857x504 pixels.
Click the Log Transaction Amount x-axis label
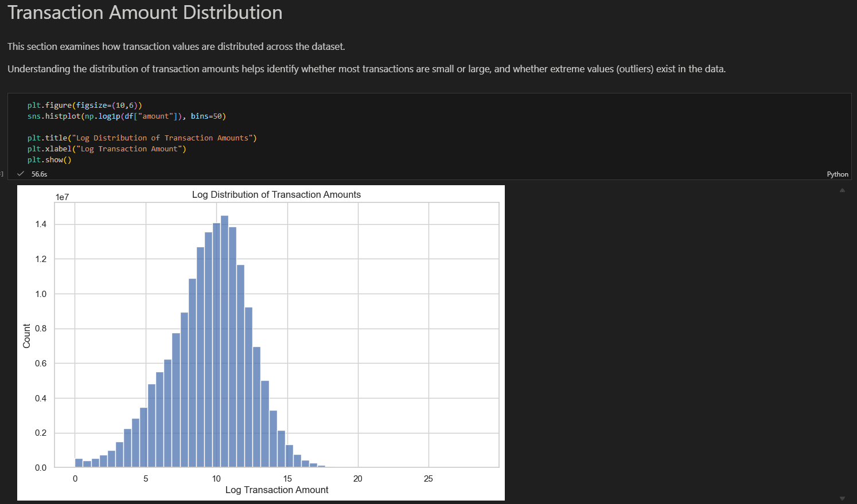pos(277,490)
